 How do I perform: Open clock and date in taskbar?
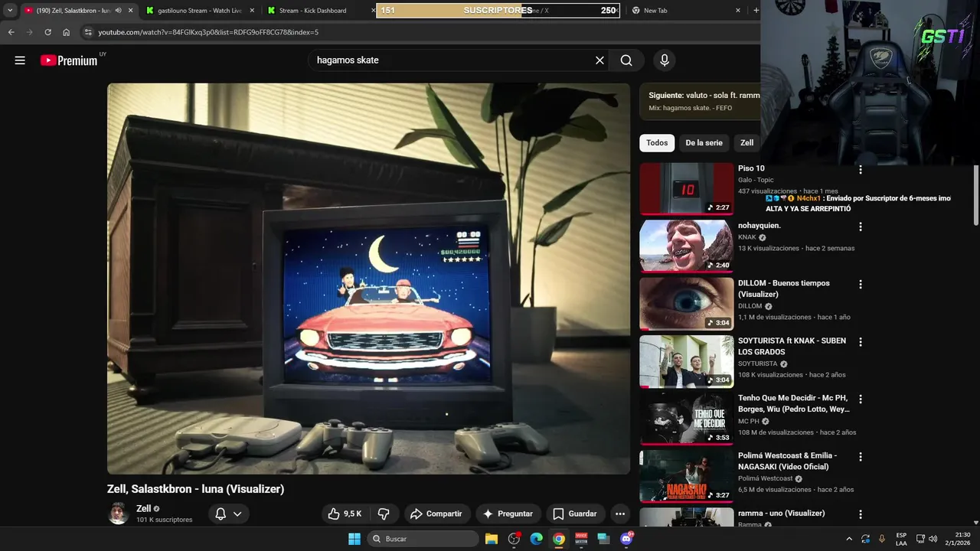click(x=957, y=539)
